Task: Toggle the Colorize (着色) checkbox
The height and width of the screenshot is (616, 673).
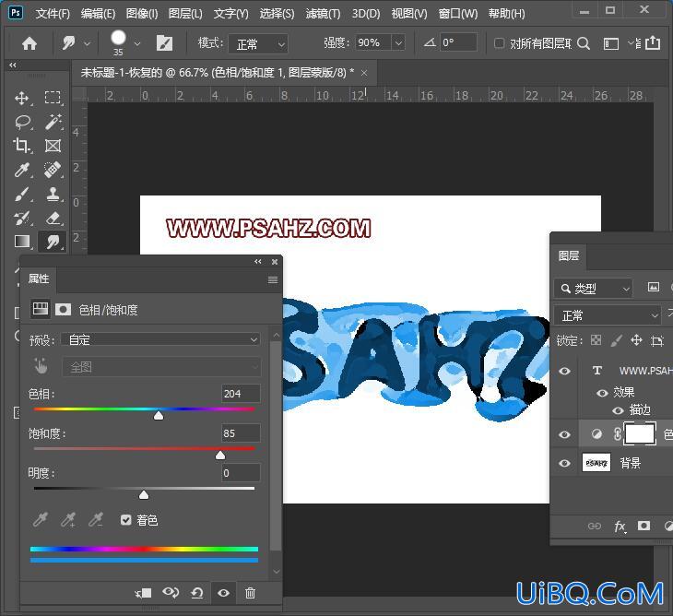Action: coord(125,520)
